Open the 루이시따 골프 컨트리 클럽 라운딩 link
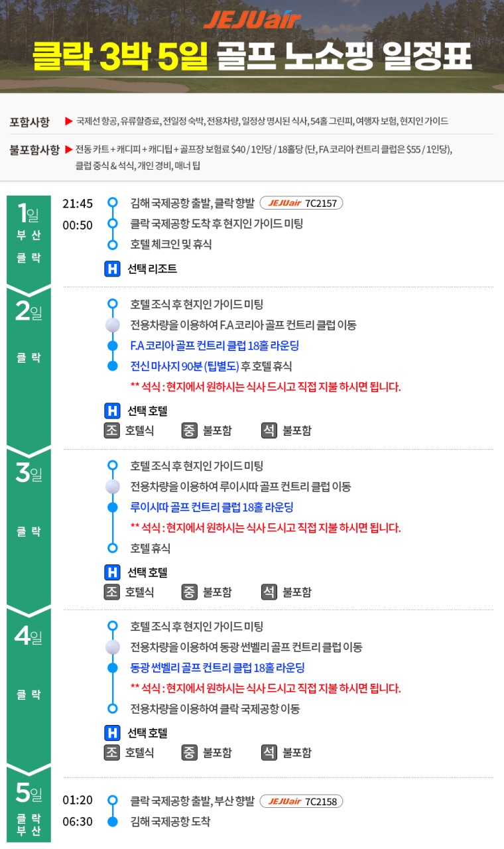This screenshot has width=504, height=849. coord(212,507)
